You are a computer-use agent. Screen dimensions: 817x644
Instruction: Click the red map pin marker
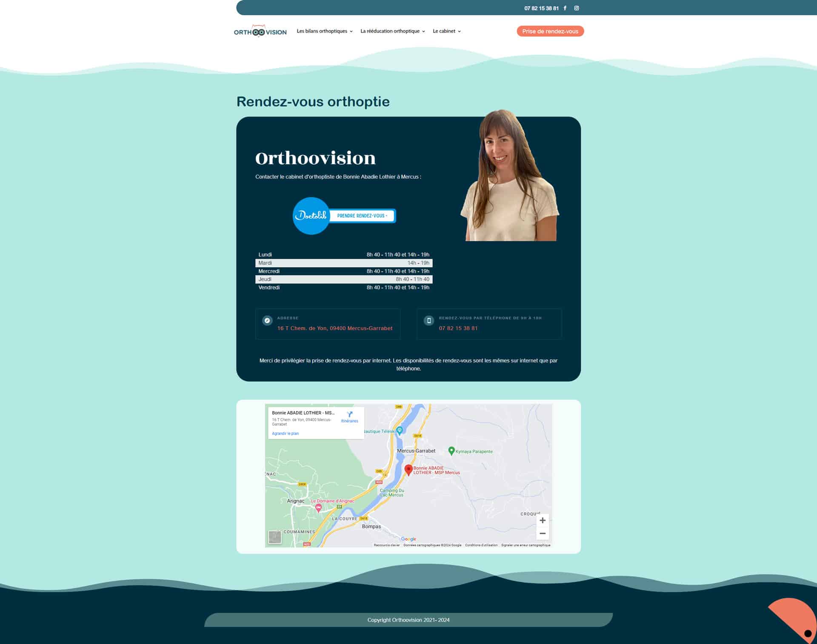408,469
